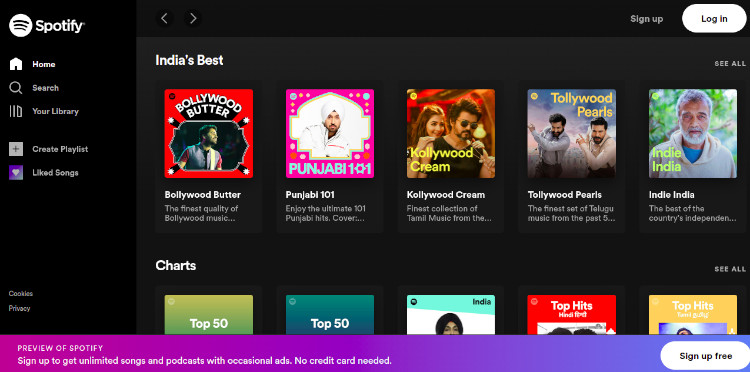Click the India's Best section heading

pos(189,60)
